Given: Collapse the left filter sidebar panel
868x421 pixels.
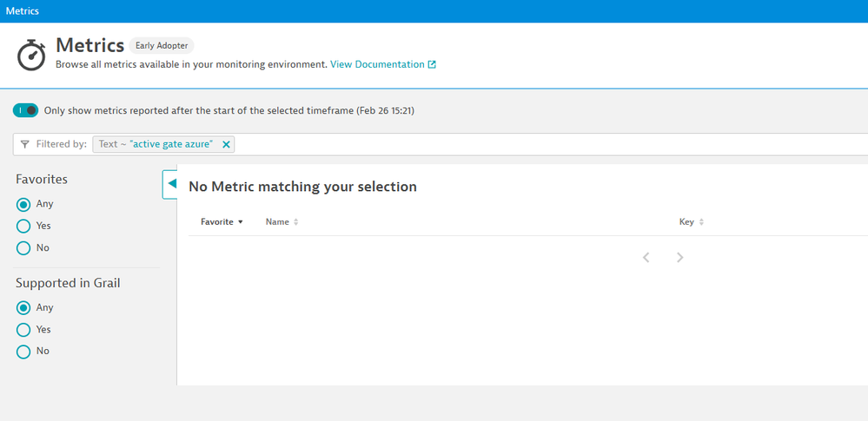Looking at the screenshot, I should 170,184.
